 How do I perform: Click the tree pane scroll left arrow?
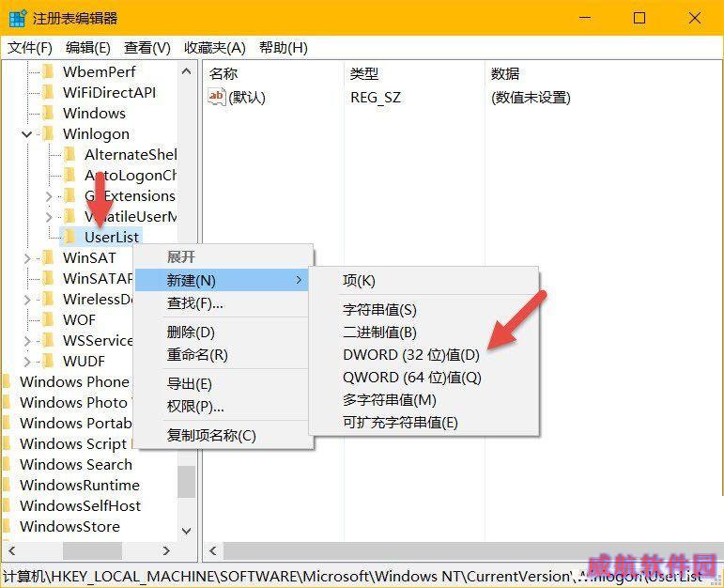pos(11,550)
